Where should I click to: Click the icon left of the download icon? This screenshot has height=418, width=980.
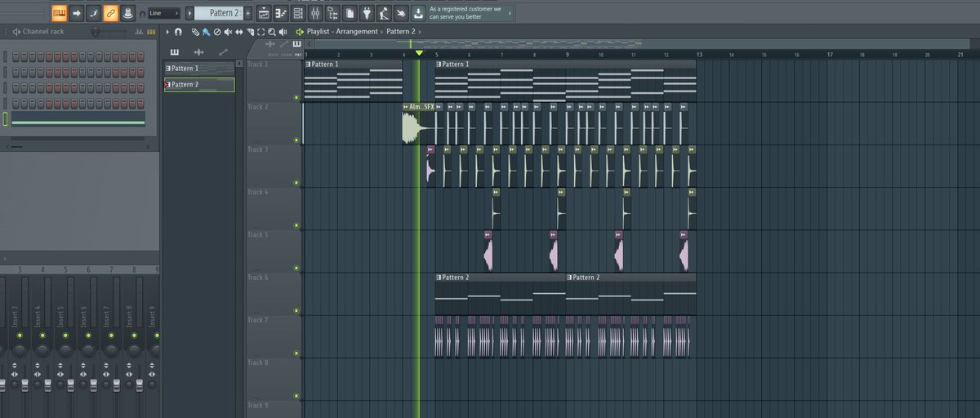click(401, 13)
